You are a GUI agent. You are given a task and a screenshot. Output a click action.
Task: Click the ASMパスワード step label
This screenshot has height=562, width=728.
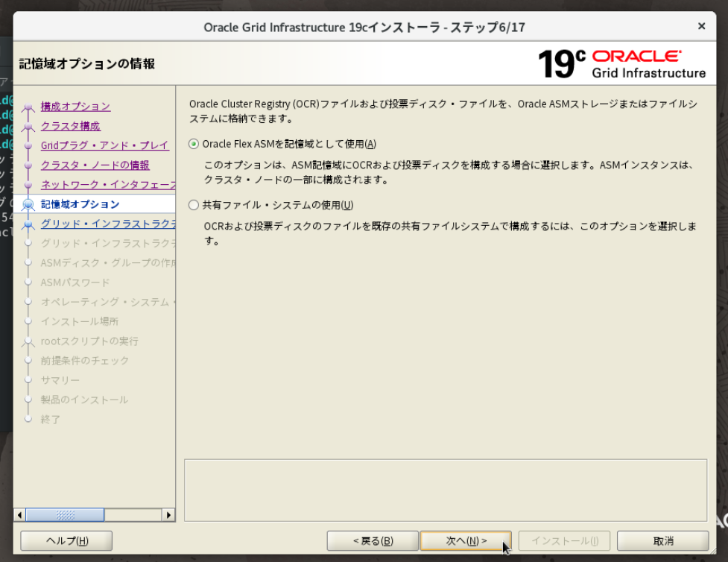(x=75, y=282)
